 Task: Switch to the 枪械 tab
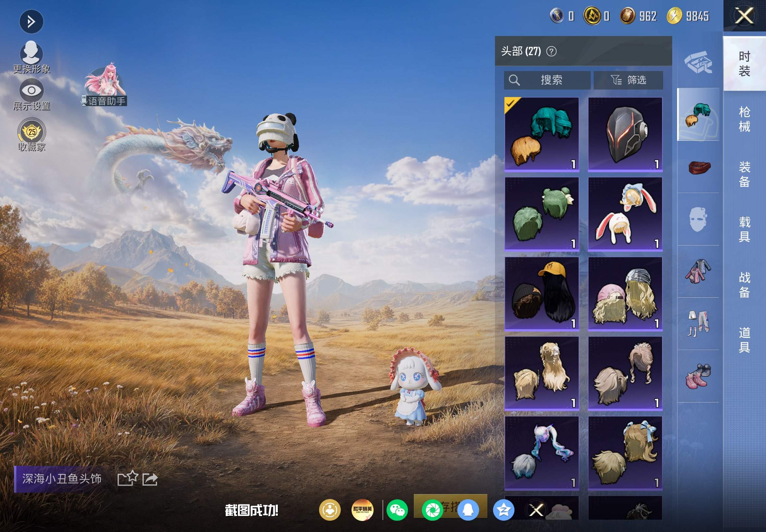[x=744, y=119]
